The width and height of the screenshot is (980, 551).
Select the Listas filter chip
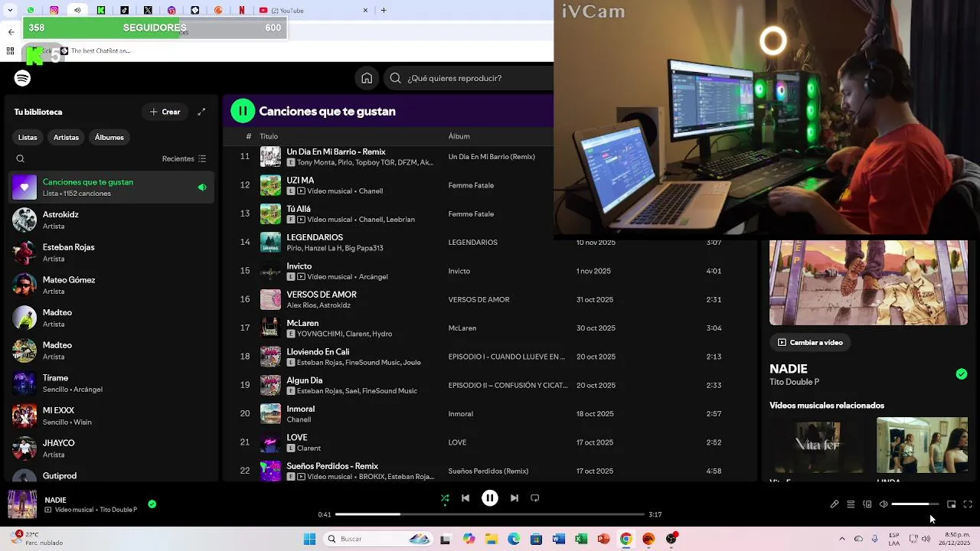[28, 138]
